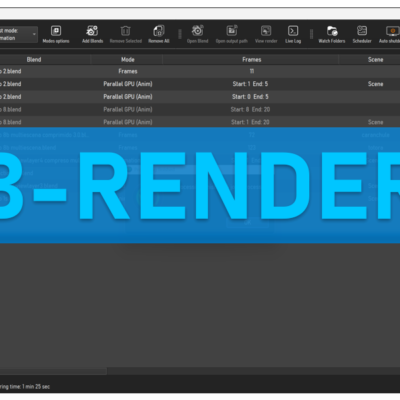The image size is (400, 400).
Task: Click Parallel GPU (Anim) in Start: 8 End: 20 row
Action: pyautogui.click(x=128, y=109)
